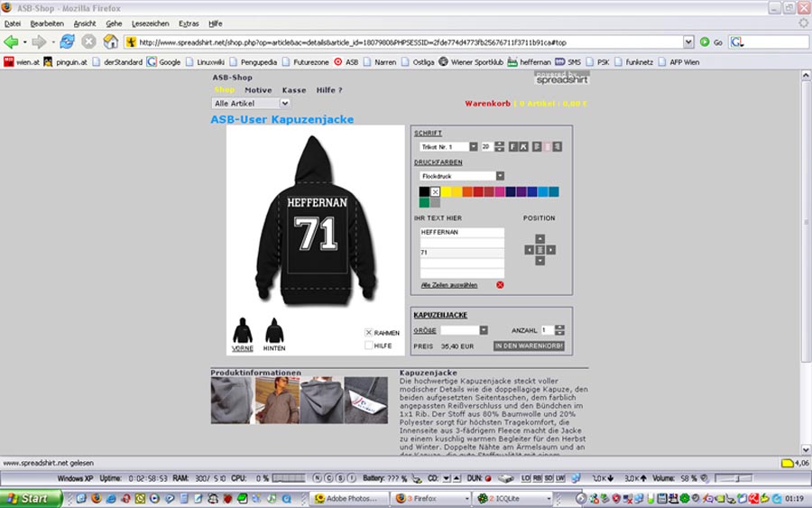Pick the yellow print color swatch
This screenshot has width=812, height=508.
[x=446, y=191]
